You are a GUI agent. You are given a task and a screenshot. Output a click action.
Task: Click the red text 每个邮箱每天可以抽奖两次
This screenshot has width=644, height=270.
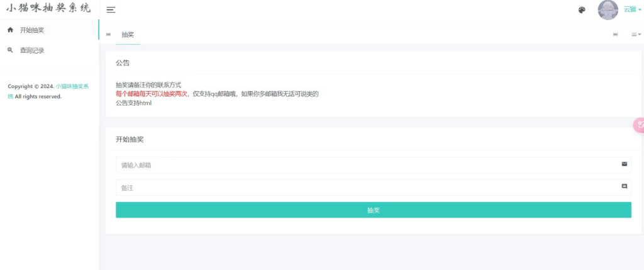point(152,94)
